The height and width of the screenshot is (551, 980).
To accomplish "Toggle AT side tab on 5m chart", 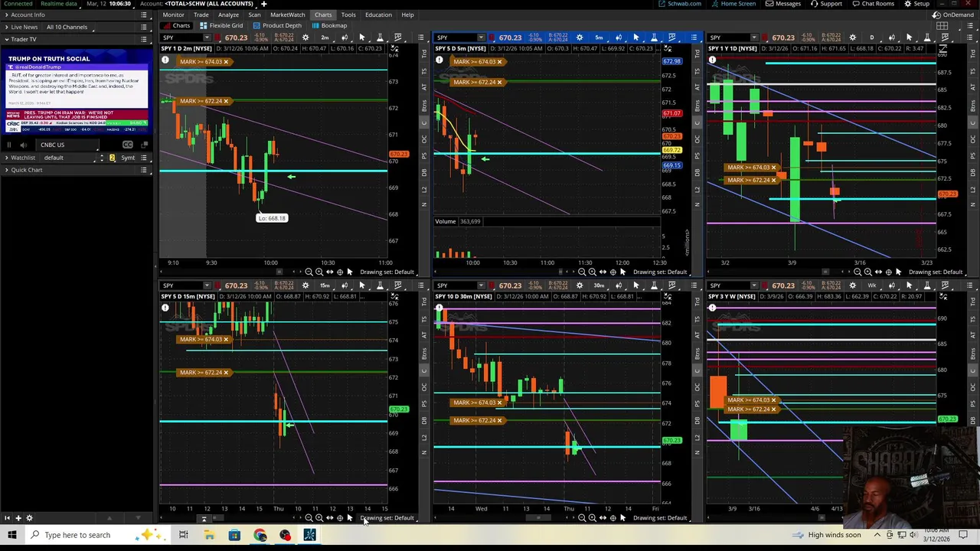I will pyautogui.click(x=697, y=87).
